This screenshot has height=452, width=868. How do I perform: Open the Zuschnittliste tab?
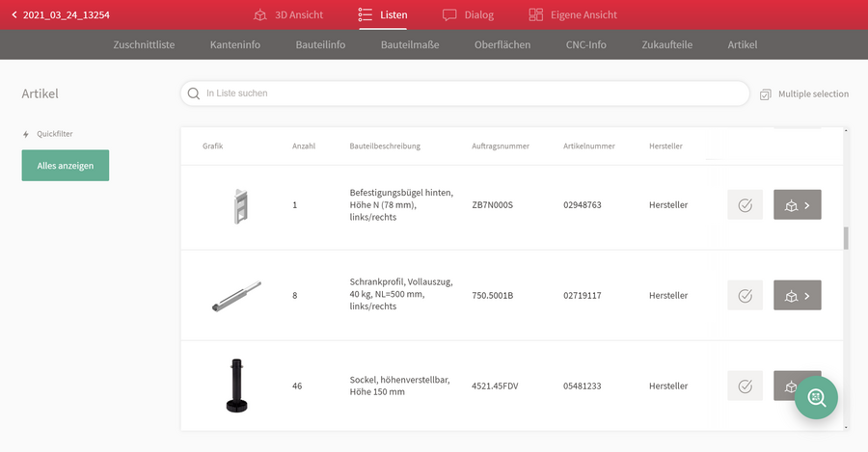coord(144,44)
